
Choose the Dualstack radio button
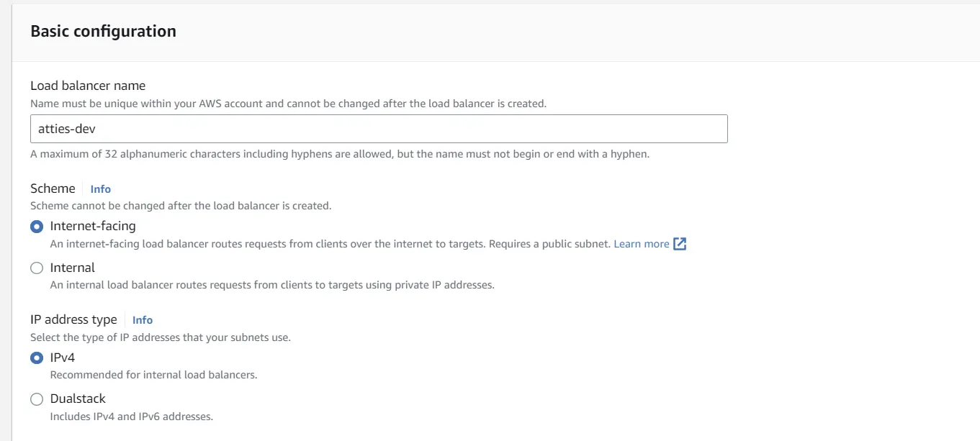(37, 399)
